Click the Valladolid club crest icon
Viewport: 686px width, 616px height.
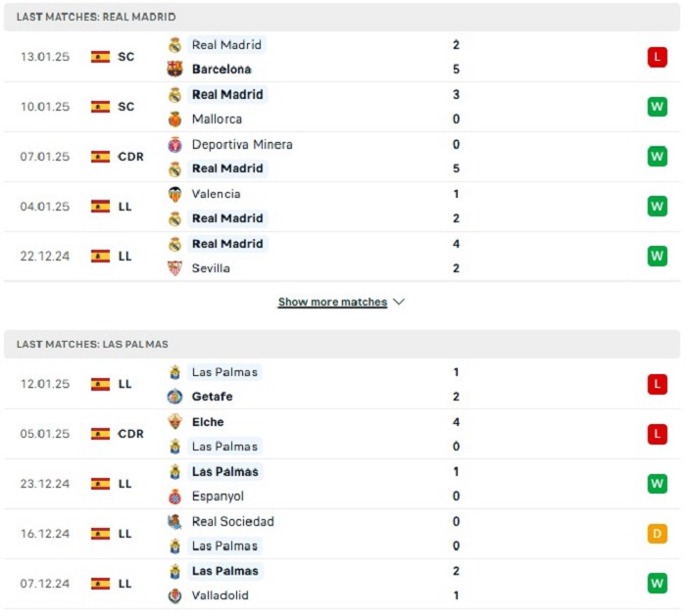tap(174, 595)
